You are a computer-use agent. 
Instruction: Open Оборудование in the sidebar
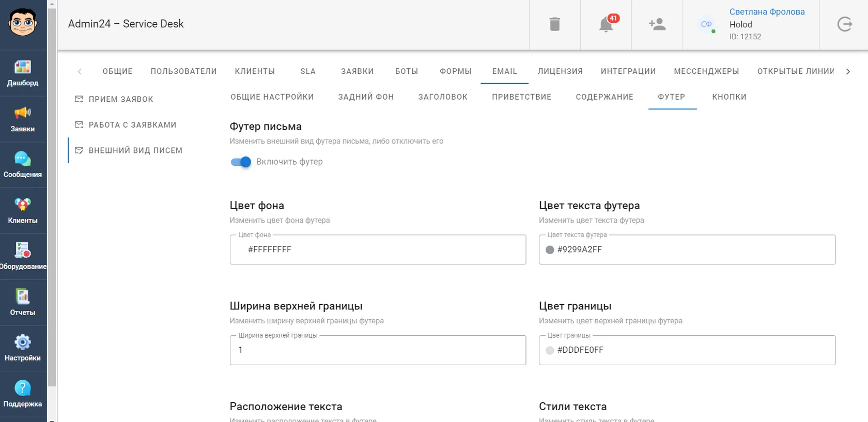point(23,257)
